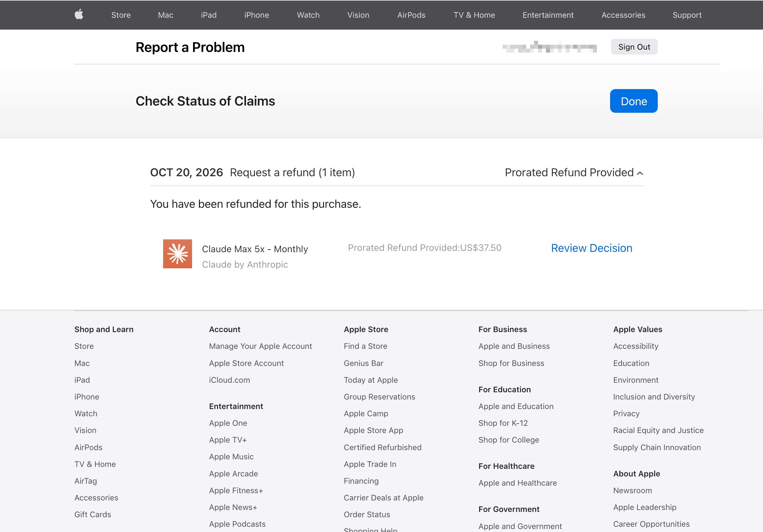Open the Store menu in top navigation

click(121, 15)
